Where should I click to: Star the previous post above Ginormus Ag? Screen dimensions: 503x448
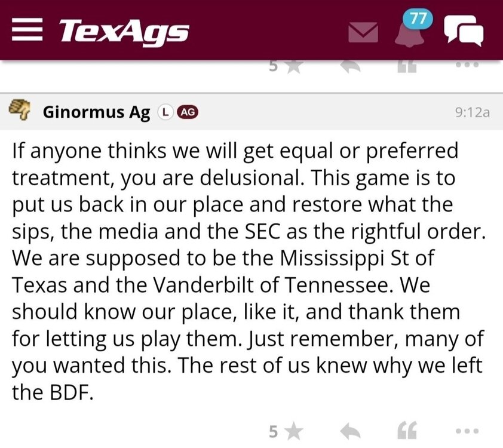[x=286, y=67]
